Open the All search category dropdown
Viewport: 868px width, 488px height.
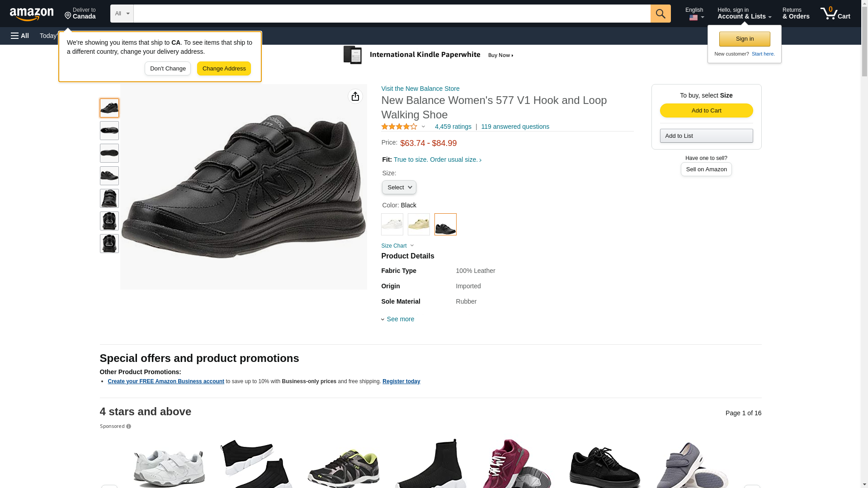tap(122, 14)
